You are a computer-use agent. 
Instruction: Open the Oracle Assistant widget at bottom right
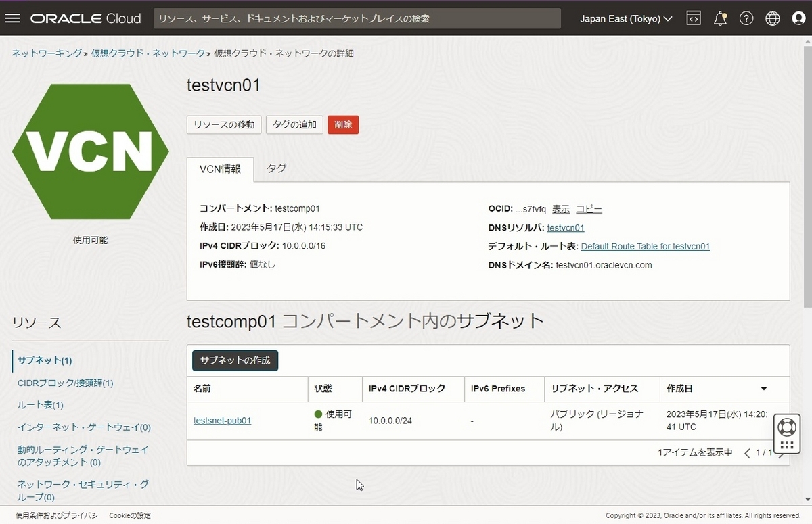786,433
